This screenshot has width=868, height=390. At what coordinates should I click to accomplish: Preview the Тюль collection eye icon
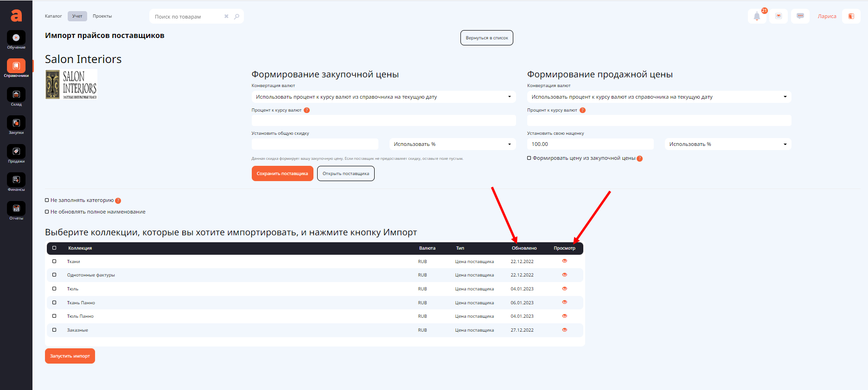[564, 289]
